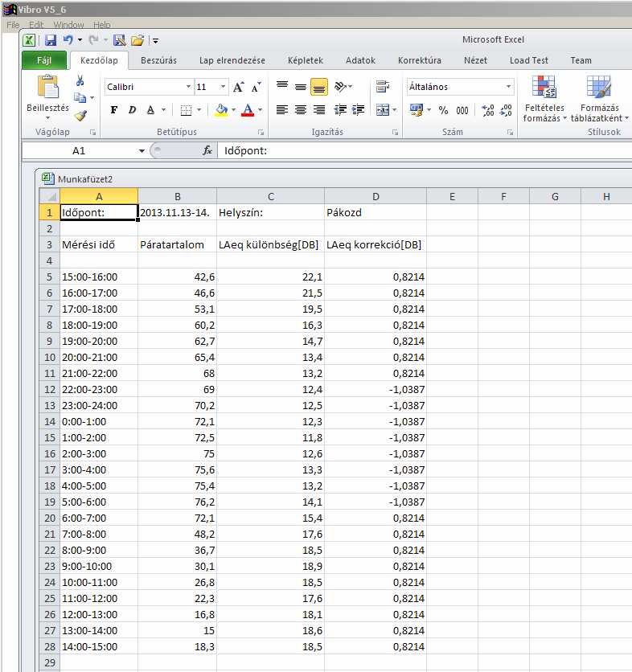Image resolution: width=632 pixels, height=672 pixels.
Task: Align text right
Action: point(319,109)
